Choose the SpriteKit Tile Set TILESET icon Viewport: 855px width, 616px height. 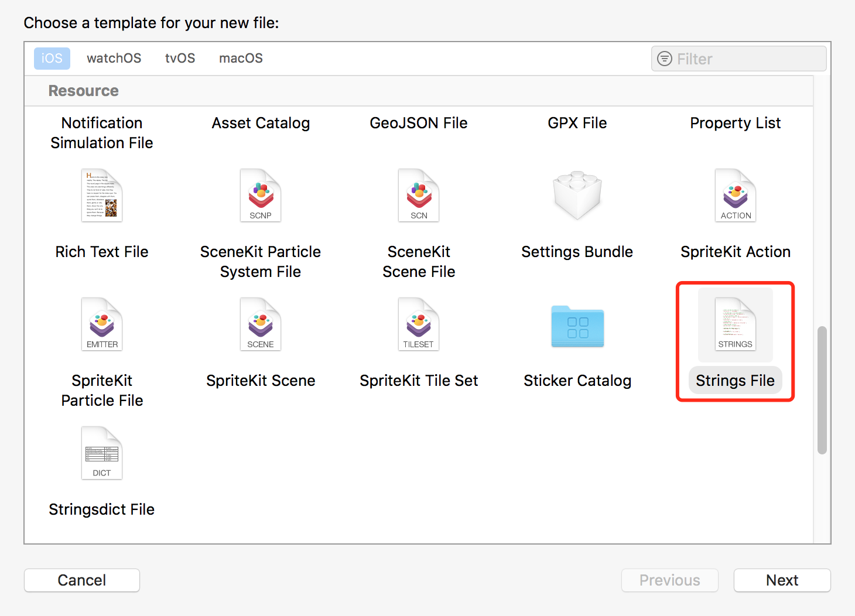(x=419, y=324)
